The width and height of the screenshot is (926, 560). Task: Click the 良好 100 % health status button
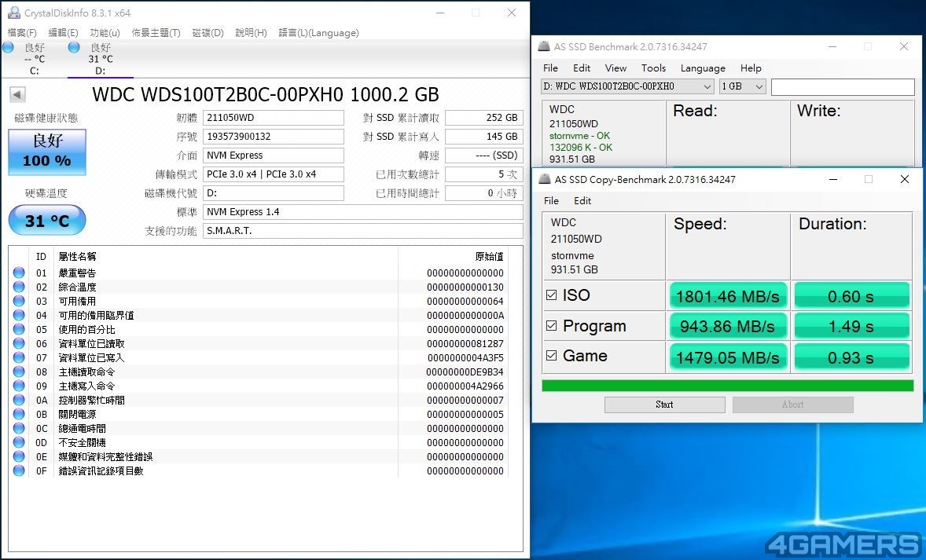(x=47, y=152)
